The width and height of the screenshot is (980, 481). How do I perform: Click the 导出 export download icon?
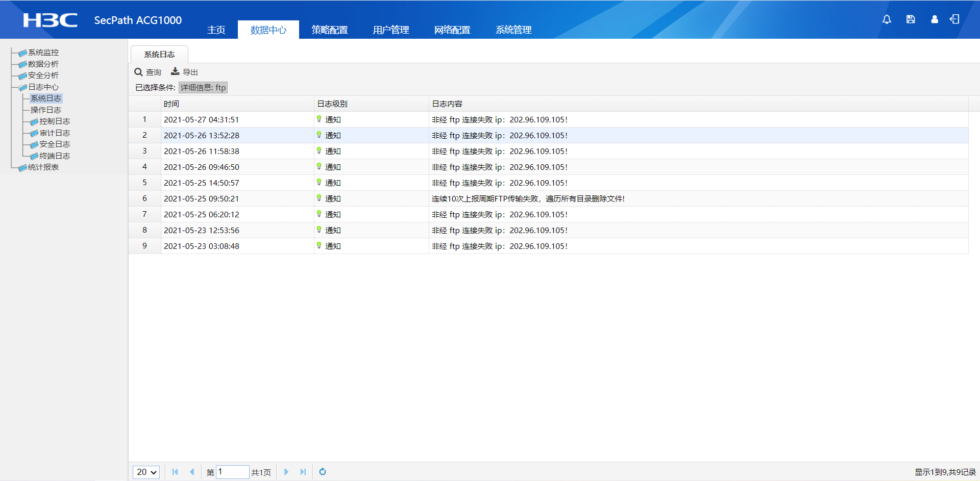(175, 71)
